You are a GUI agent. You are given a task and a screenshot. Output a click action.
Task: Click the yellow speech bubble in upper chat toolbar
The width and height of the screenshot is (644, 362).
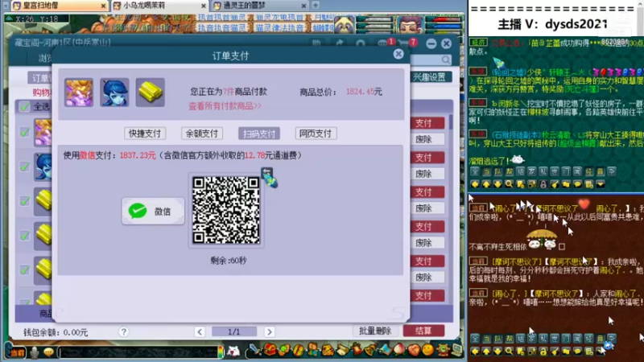[577, 184]
